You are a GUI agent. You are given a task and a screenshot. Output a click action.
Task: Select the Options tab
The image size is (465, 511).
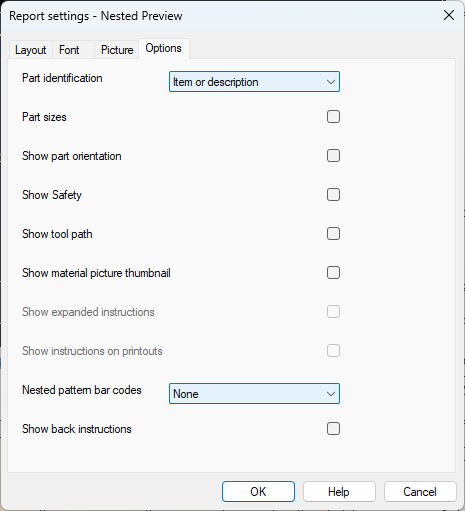coord(164,49)
